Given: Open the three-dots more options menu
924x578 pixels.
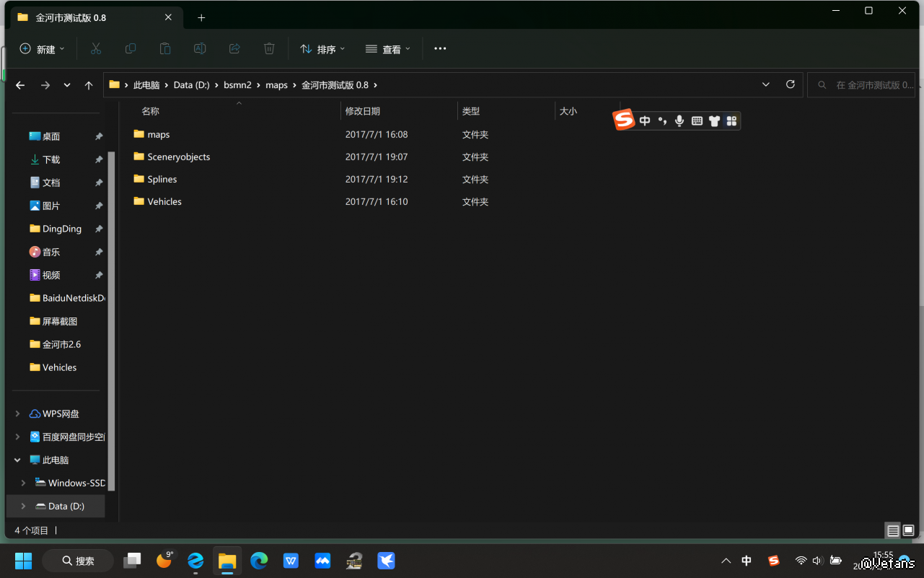Looking at the screenshot, I should (440, 48).
